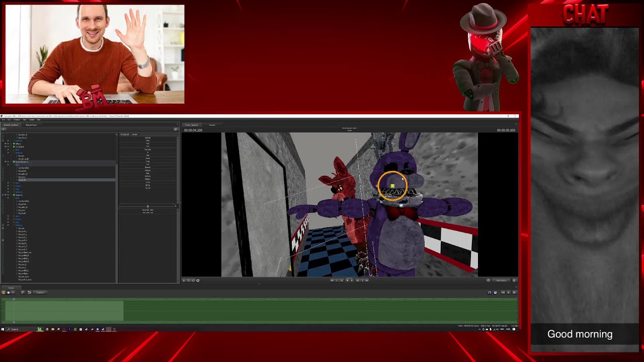This screenshot has width=644, height=362.
Task: Select the move manipulator icon below viewport
Action: tap(188, 281)
